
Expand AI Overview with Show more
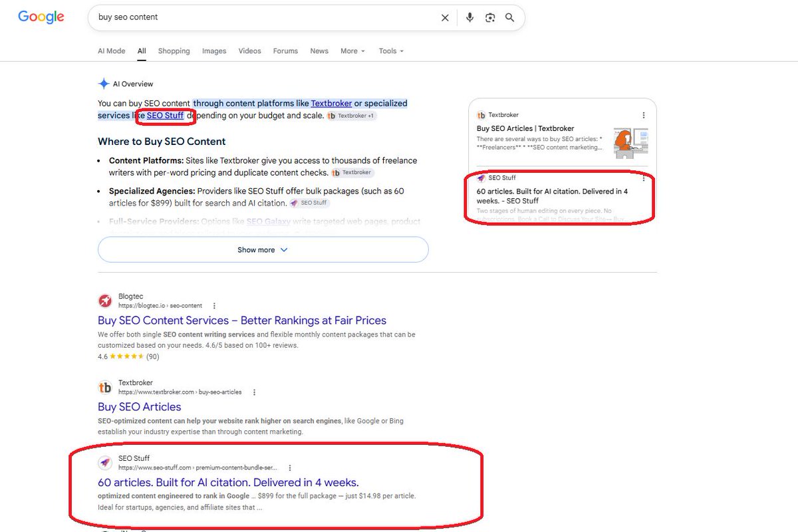click(x=263, y=250)
